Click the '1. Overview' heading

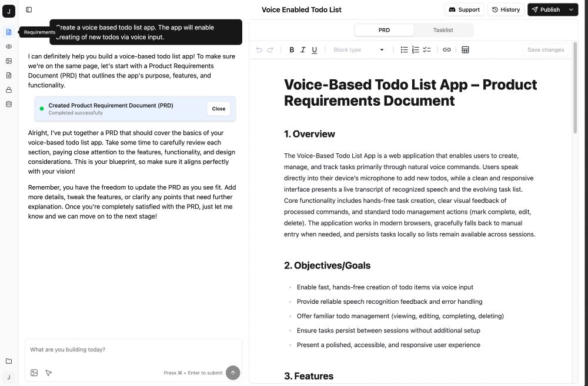pos(309,134)
